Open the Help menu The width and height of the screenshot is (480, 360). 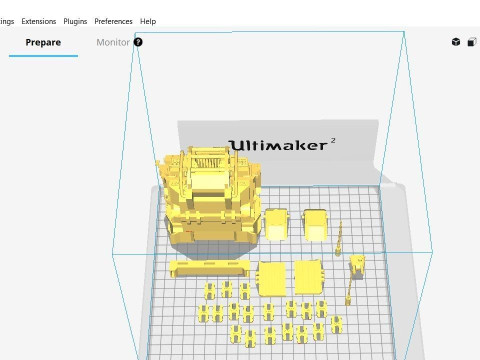(148, 21)
